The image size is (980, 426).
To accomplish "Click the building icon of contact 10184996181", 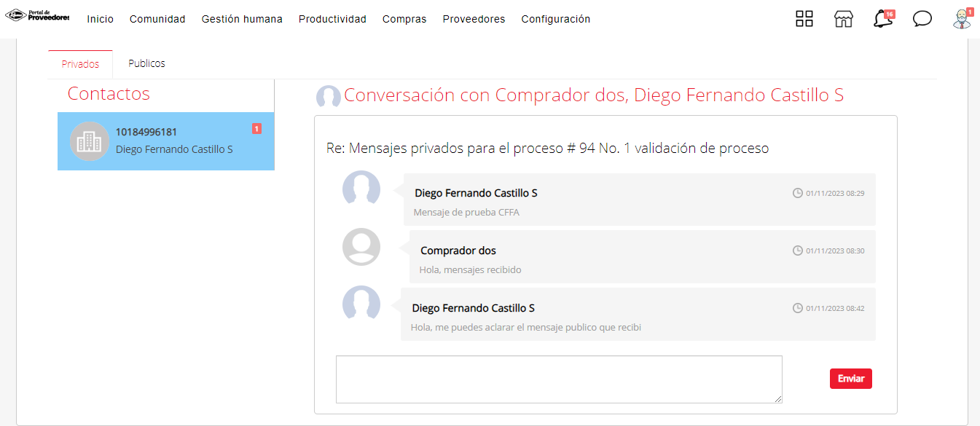I will click(x=89, y=141).
